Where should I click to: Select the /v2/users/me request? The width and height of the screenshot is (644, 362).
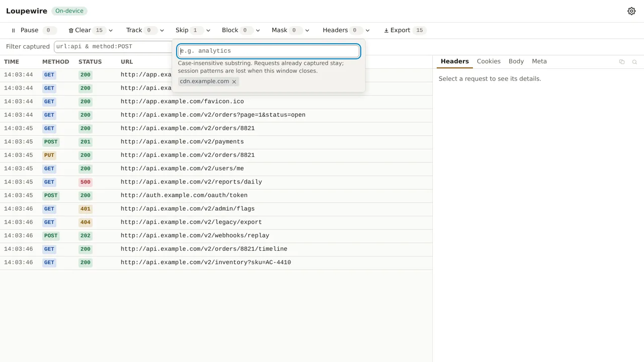coord(216,168)
